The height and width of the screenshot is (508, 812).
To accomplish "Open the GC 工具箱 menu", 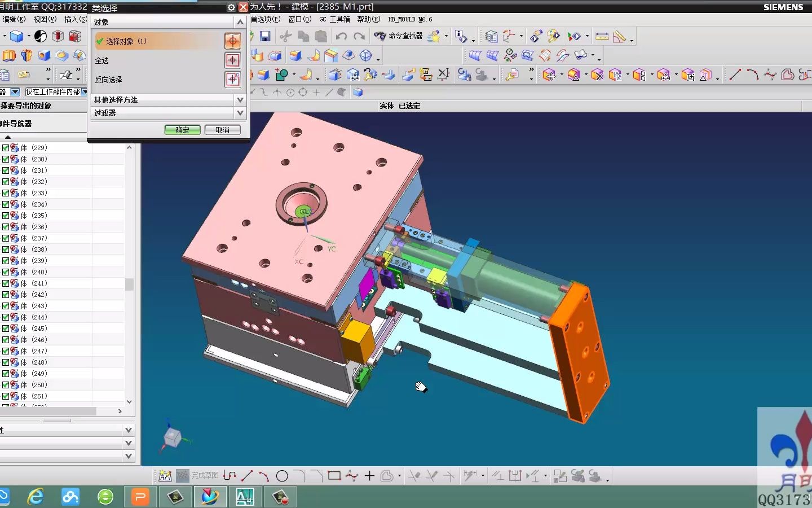I will pyautogui.click(x=334, y=19).
